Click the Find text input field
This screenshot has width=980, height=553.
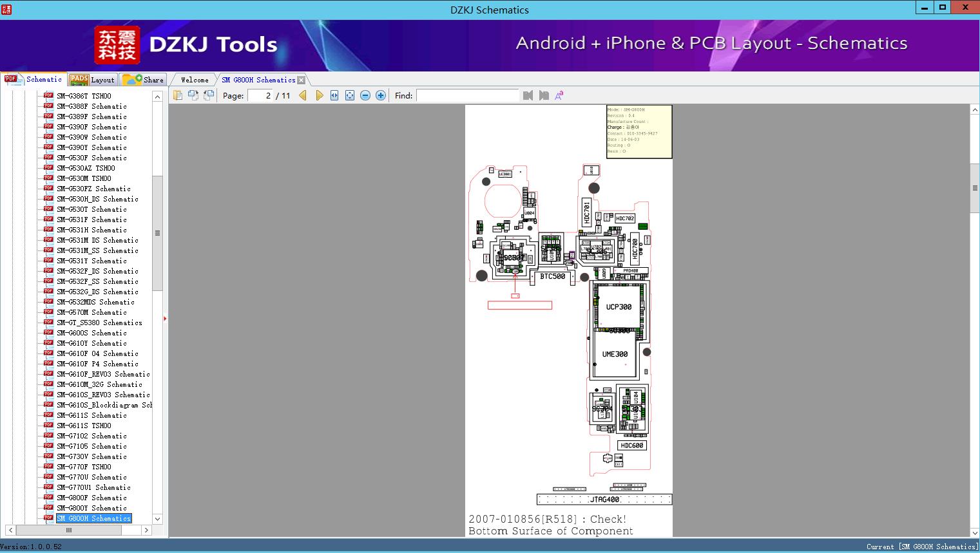pyautogui.click(x=467, y=95)
